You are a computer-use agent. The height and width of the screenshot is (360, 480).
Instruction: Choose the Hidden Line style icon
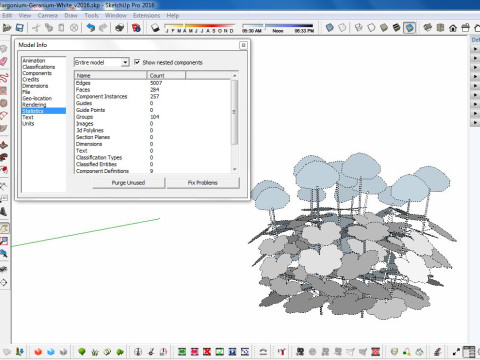tap(371, 28)
